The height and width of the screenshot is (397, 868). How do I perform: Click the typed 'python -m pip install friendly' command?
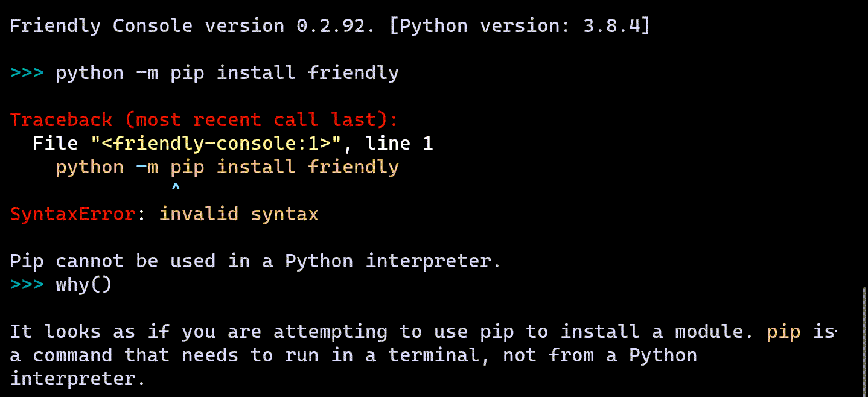click(227, 74)
